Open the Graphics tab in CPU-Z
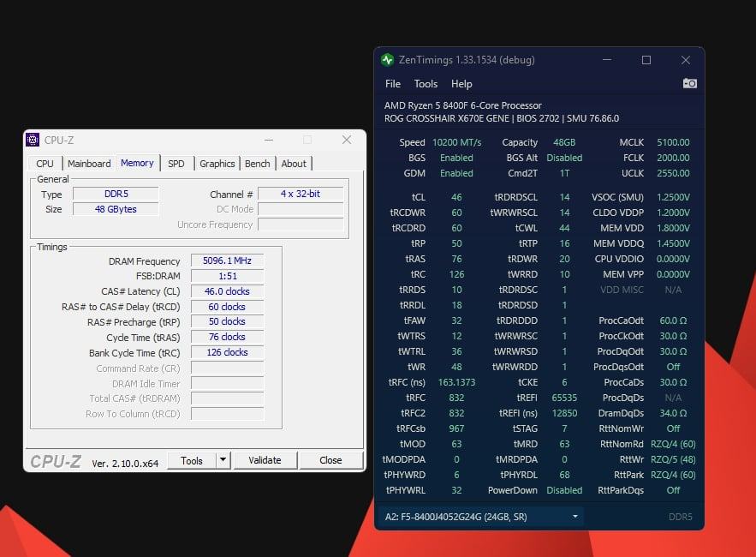756x557 pixels. point(217,164)
